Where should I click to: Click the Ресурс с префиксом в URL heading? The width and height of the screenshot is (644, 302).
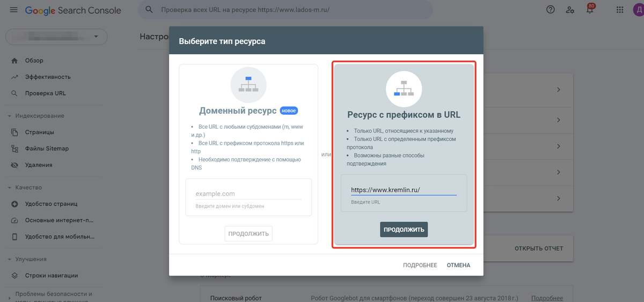pyautogui.click(x=404, y=114)
